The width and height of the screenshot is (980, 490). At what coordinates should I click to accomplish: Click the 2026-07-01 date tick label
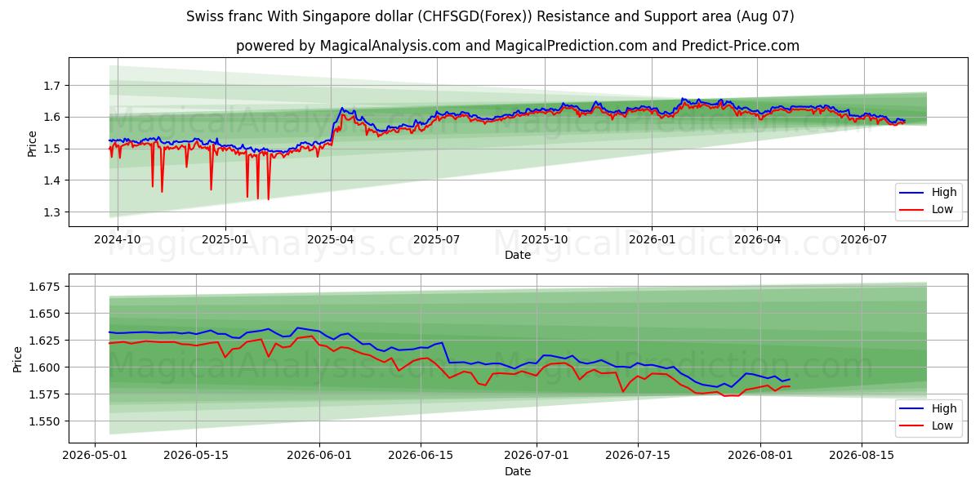(x=537, y=457)
